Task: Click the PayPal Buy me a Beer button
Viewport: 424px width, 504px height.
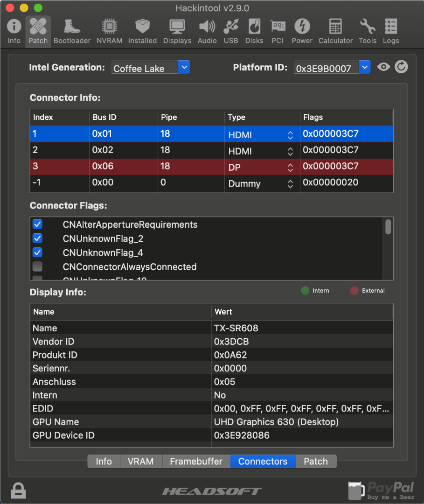Action: coord(382,490)
